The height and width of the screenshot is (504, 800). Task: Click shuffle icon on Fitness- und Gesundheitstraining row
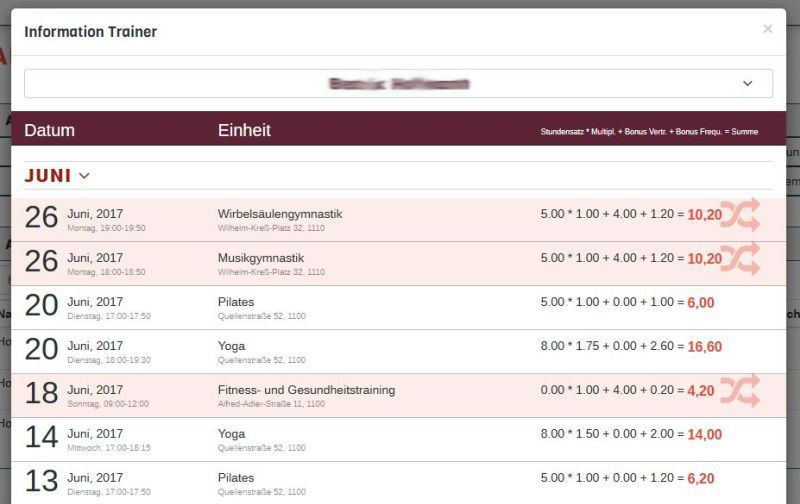740,390
